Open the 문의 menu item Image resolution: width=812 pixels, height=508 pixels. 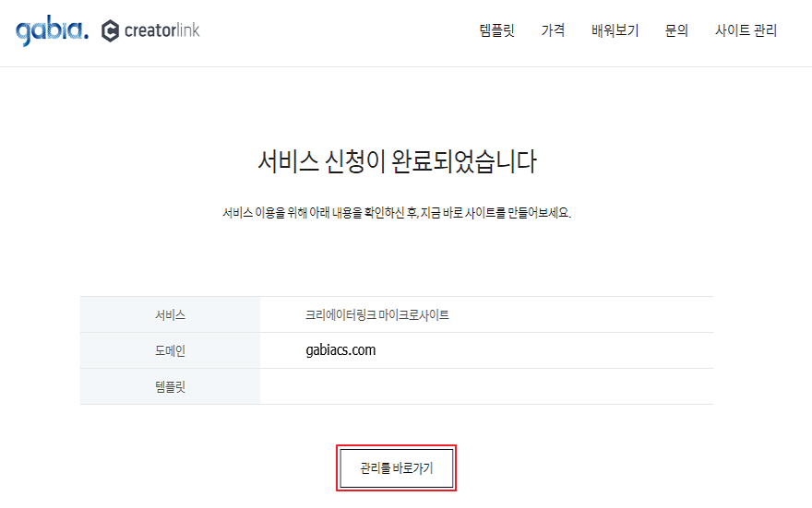[x=676, y=30]
